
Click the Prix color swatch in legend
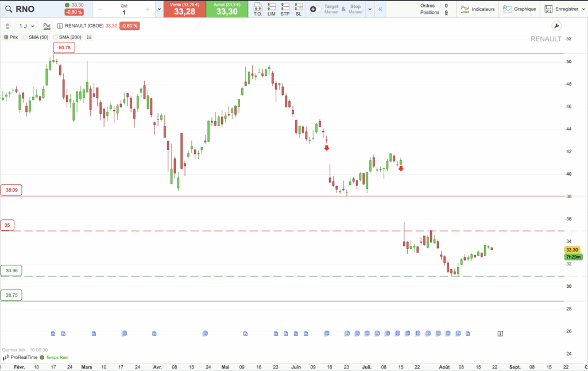[x=6, y=37]
